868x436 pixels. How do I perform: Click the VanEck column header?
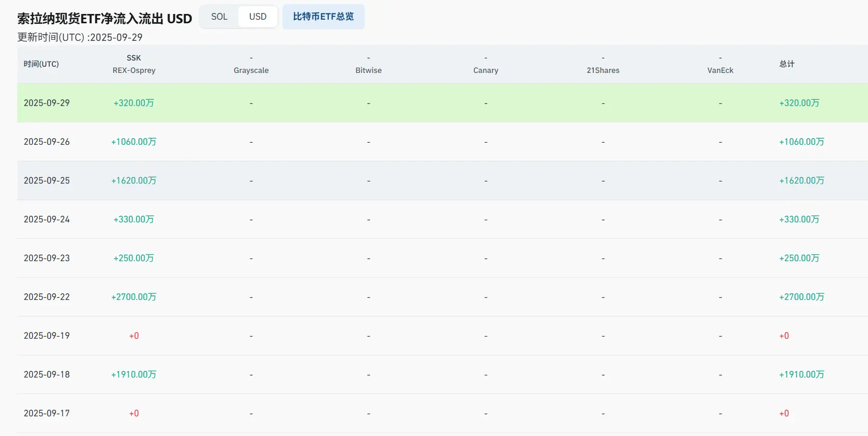click(720, 64)
